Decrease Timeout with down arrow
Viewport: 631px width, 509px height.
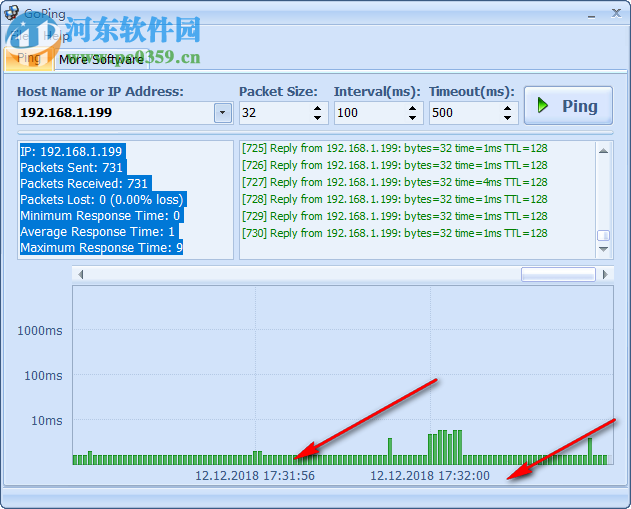click(507, 118)
